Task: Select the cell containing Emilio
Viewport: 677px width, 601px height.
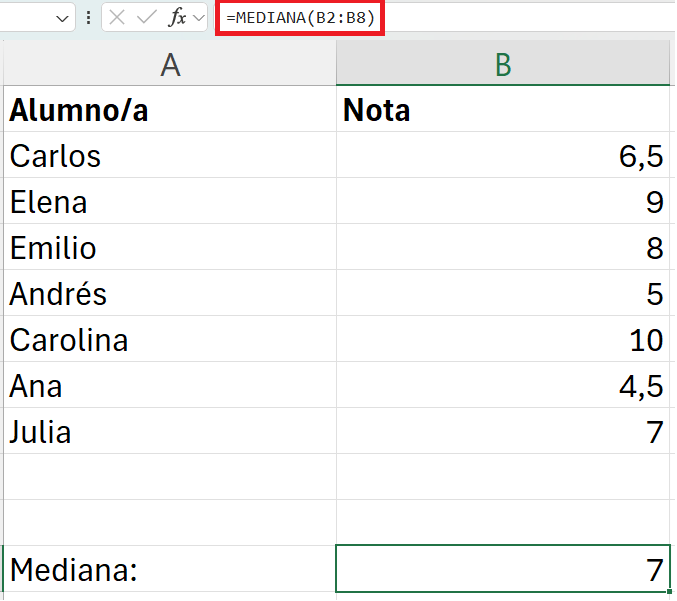Action: coord(170,247)
